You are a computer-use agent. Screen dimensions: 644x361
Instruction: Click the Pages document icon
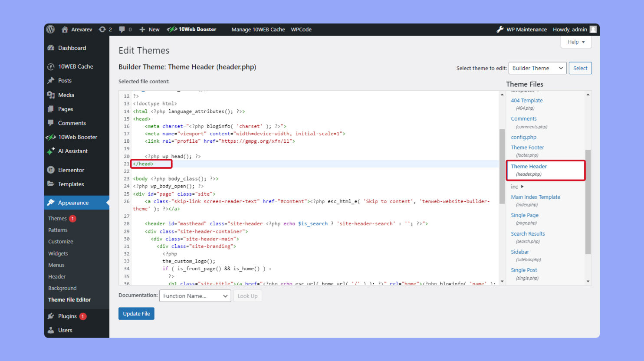[52, 109]
